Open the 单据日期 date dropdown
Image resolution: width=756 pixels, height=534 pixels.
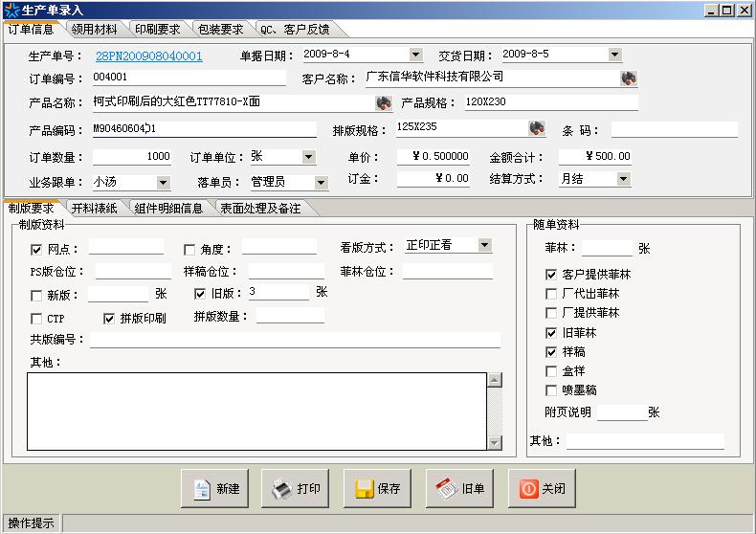pyautogui.click(x=415, y=56)
